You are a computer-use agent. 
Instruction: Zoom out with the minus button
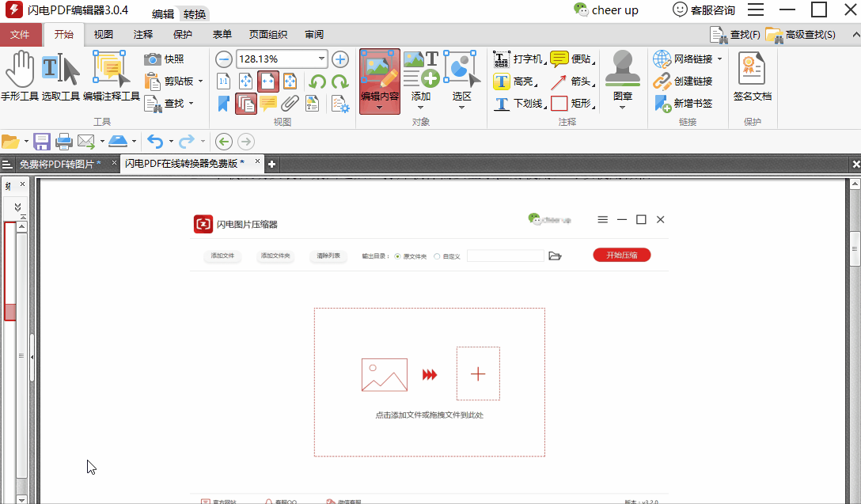pos(223,59)
